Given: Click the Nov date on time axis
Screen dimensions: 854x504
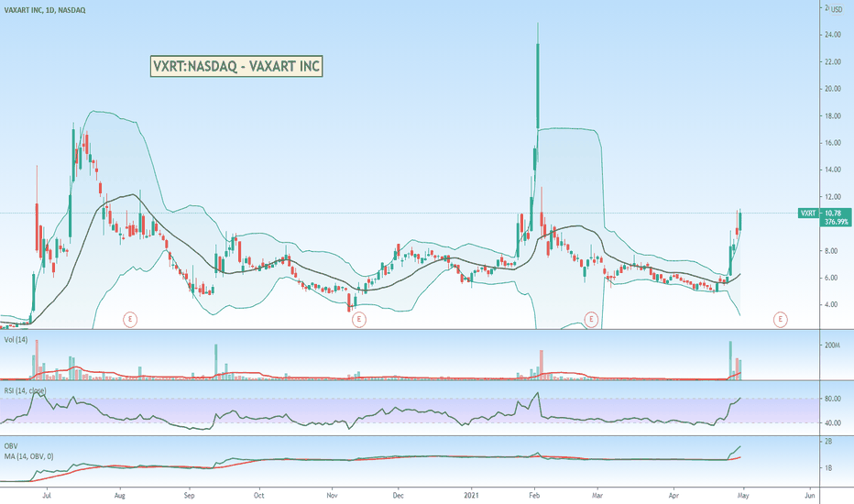Looking at the screenshot, I should pos(332,495).
